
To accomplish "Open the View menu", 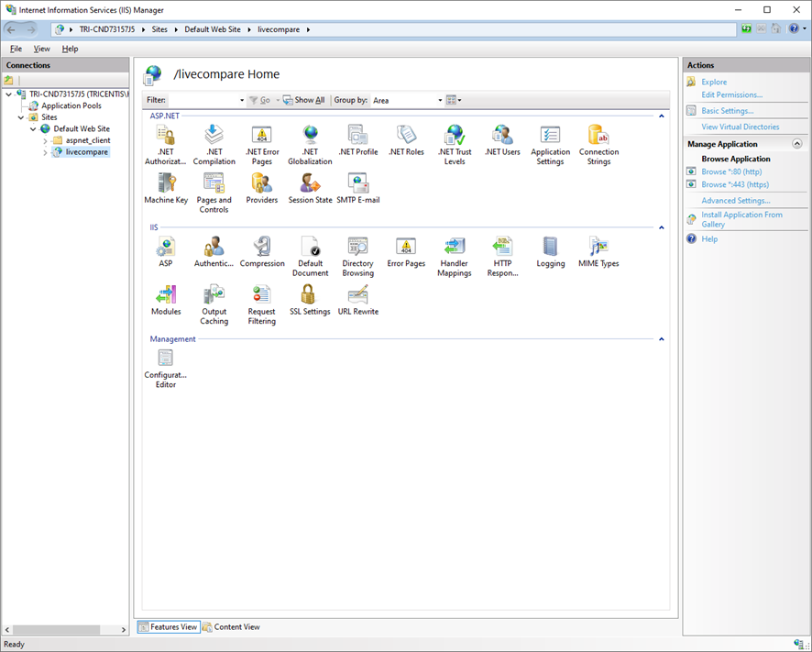I will (41, 48).
